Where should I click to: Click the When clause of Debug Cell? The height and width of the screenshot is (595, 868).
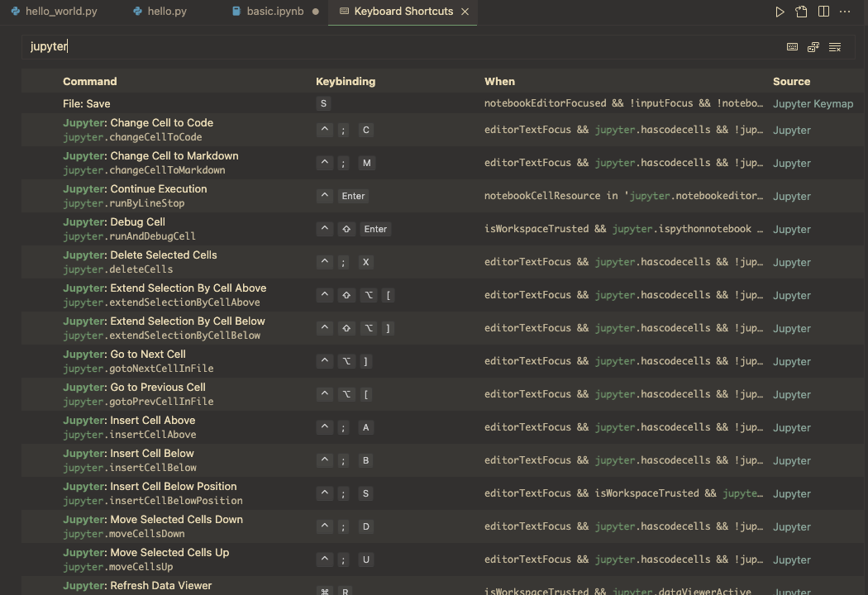click(623, 229)
